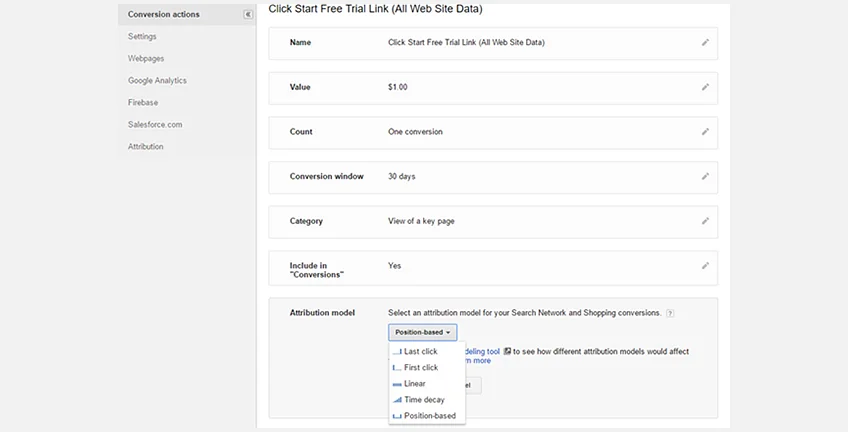
Task: Select Linear attribution model option
Action: (x=414, y=384)
